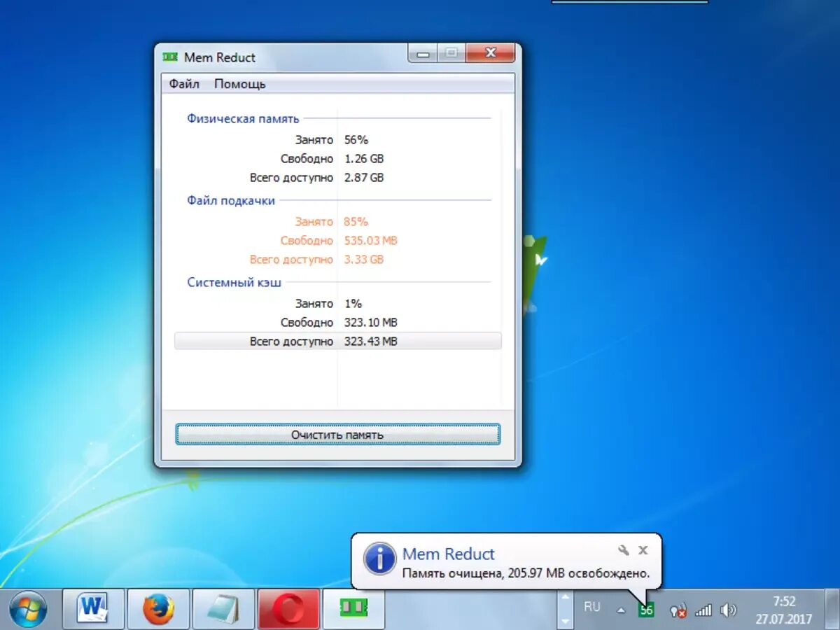Click the crossed-out device tray icon
This screenshot has height=630, width=840.
pyautogui.click(x=678, y=610)
